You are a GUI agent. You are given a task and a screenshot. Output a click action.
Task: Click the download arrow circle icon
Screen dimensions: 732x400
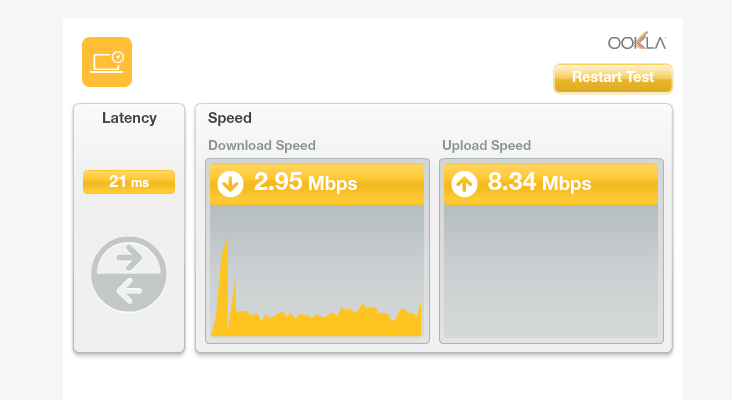[x=230, y=183]
